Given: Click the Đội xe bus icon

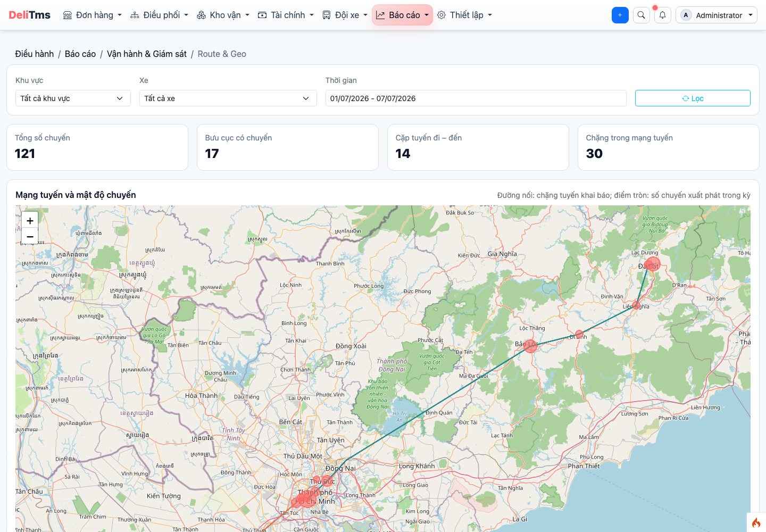Looking at the screenshot, I should (327, 15).
